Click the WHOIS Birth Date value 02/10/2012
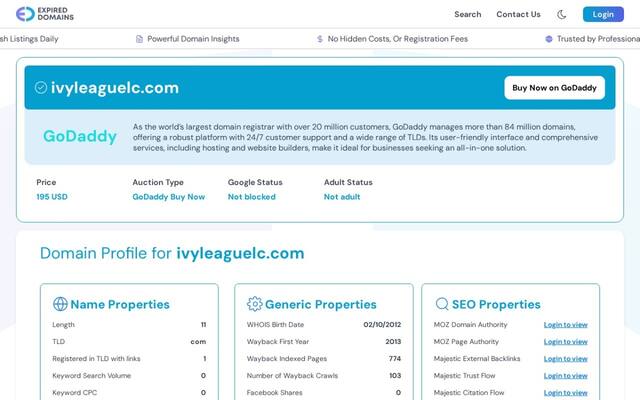The height and width of the screenshot is (400, 640). coord(382,325)
